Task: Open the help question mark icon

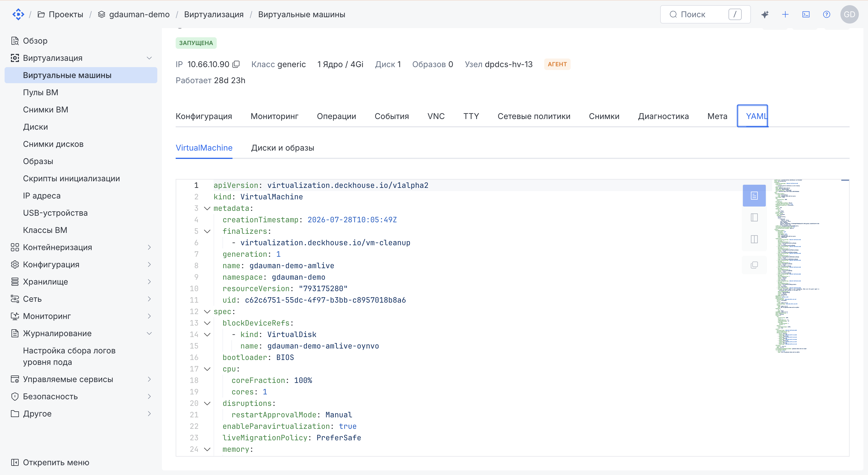Action: pos(827,14)
